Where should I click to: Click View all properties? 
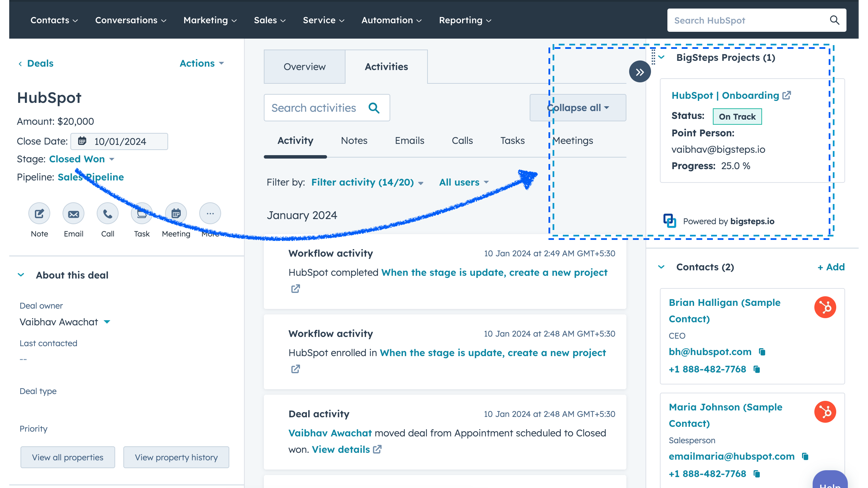[67, 457]
